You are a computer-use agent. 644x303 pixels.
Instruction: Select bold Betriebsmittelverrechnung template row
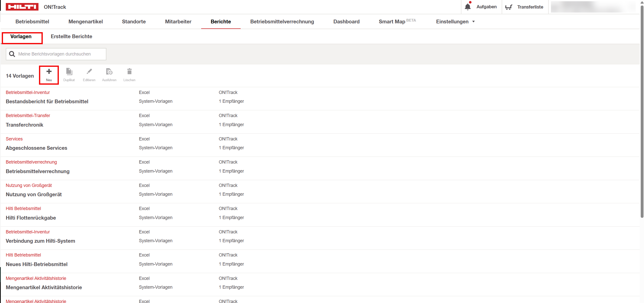38,171
